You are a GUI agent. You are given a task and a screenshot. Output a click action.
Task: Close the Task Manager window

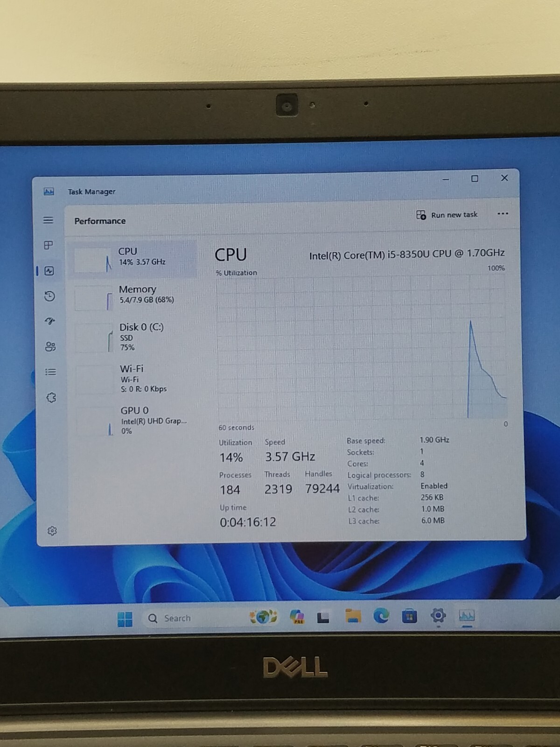[x=504, y=178]
